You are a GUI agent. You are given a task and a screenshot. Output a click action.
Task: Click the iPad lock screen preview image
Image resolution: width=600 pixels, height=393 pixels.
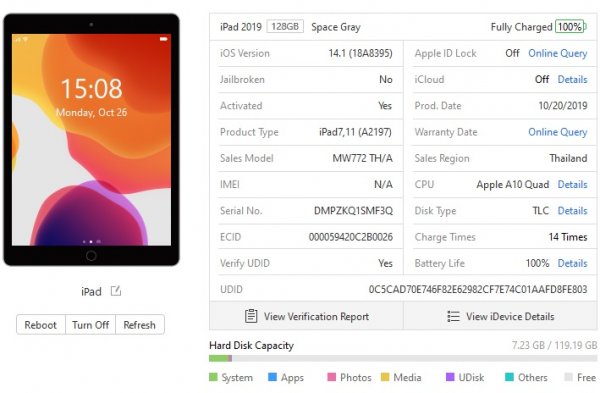click(91, 140)
